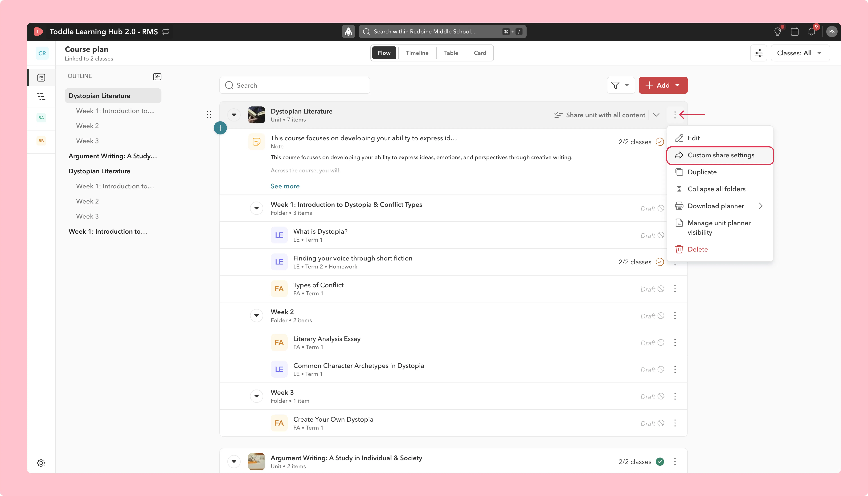Viewport: 868px width, 496px height.
Task: Collapse the Week 2 folder
Action: (257, 316)
